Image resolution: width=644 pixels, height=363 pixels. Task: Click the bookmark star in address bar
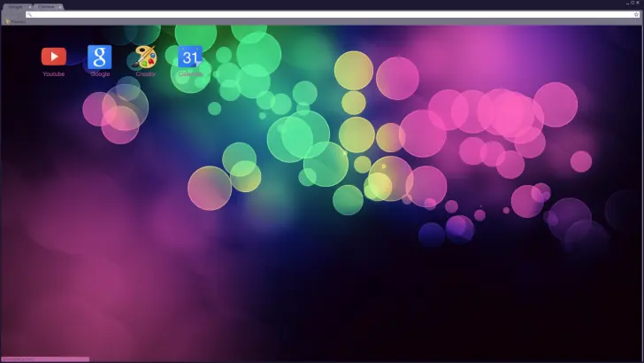(634, 14)
